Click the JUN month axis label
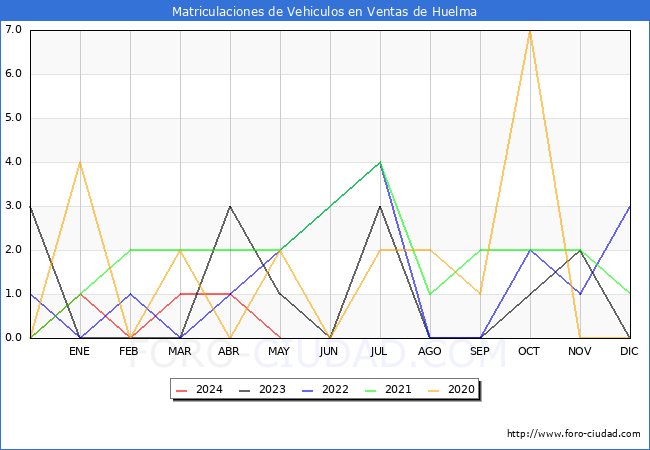Screen dimensions: 650x450 pos(329,351)
